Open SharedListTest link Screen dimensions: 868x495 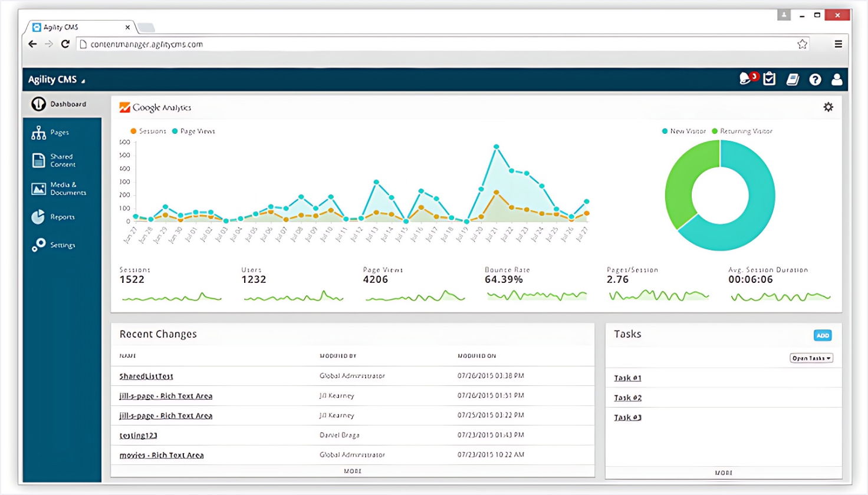[146, 377]
